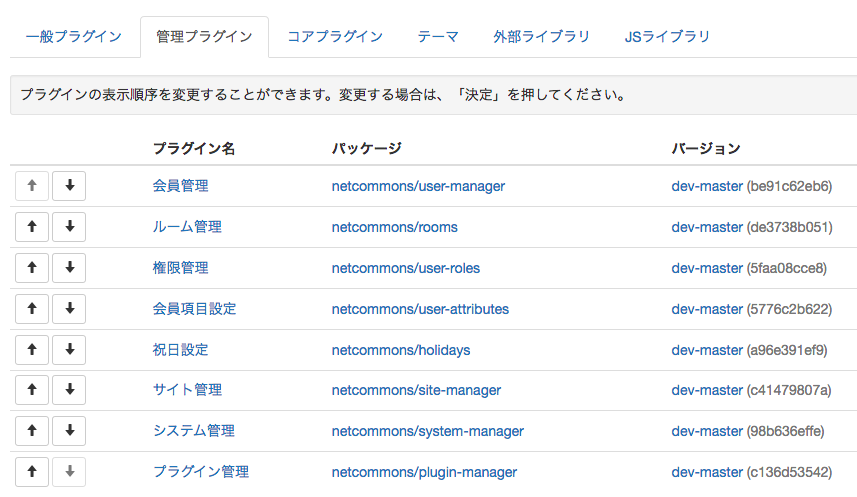Screen dimensions: 857x497
Task: Move システム管理 plugin down
Action: coord(69,431)
